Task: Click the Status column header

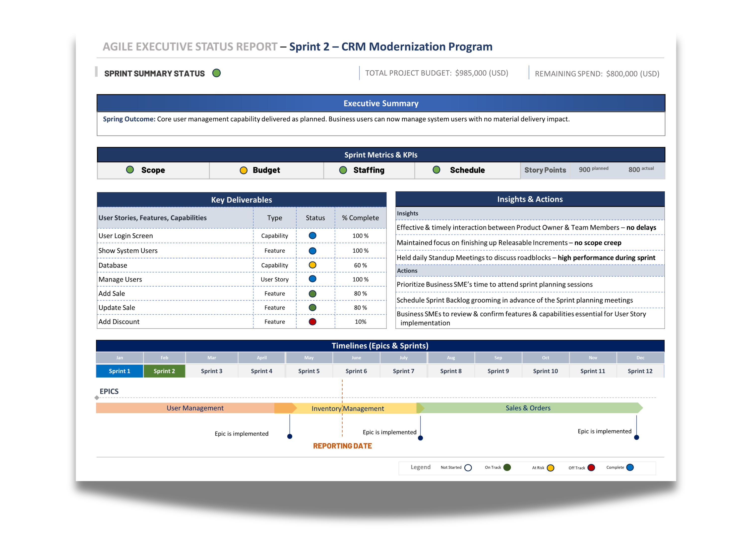Action: coord(315,218)
